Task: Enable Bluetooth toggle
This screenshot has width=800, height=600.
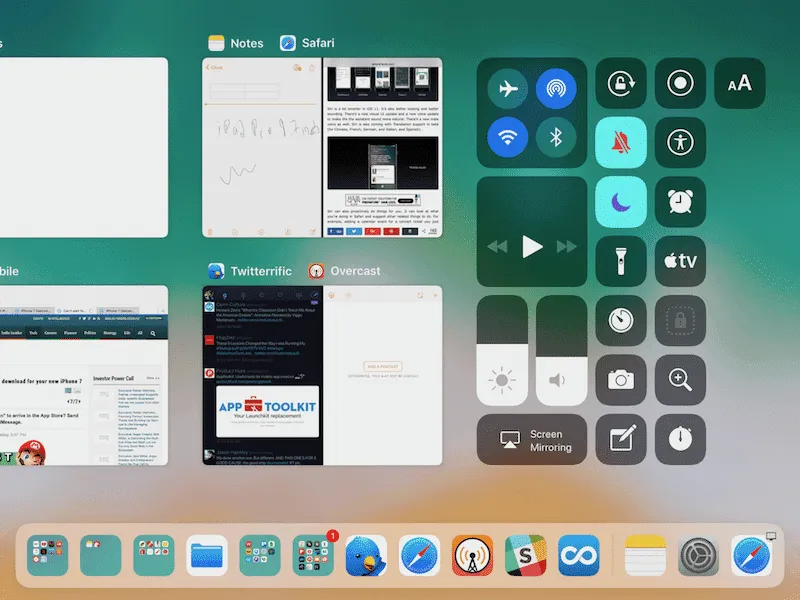Action: pyautogui.click(x=557, y=138)
